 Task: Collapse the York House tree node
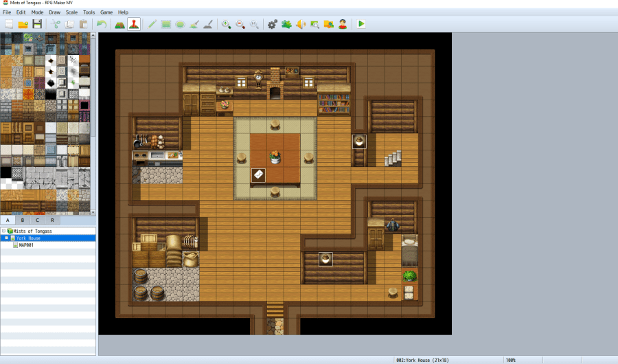pos(6,238)
